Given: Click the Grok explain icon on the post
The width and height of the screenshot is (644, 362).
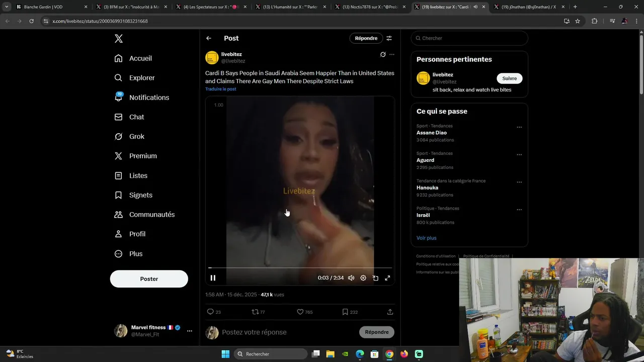Looking at the screenshot, I should click(383, 54).
